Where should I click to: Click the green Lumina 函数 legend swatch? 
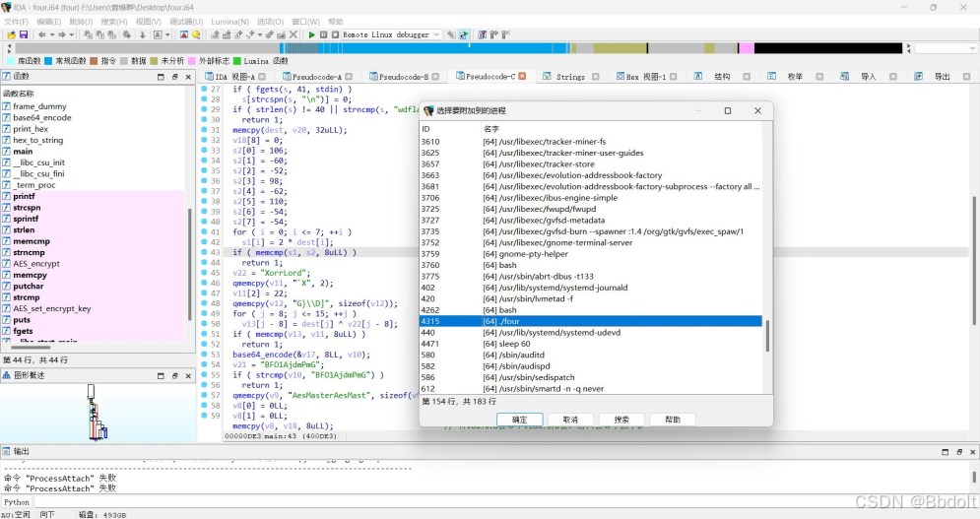[237, 61]
